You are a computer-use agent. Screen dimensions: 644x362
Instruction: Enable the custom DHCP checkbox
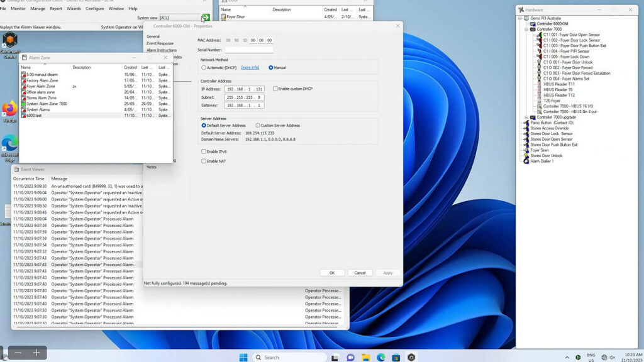point(275,89)
